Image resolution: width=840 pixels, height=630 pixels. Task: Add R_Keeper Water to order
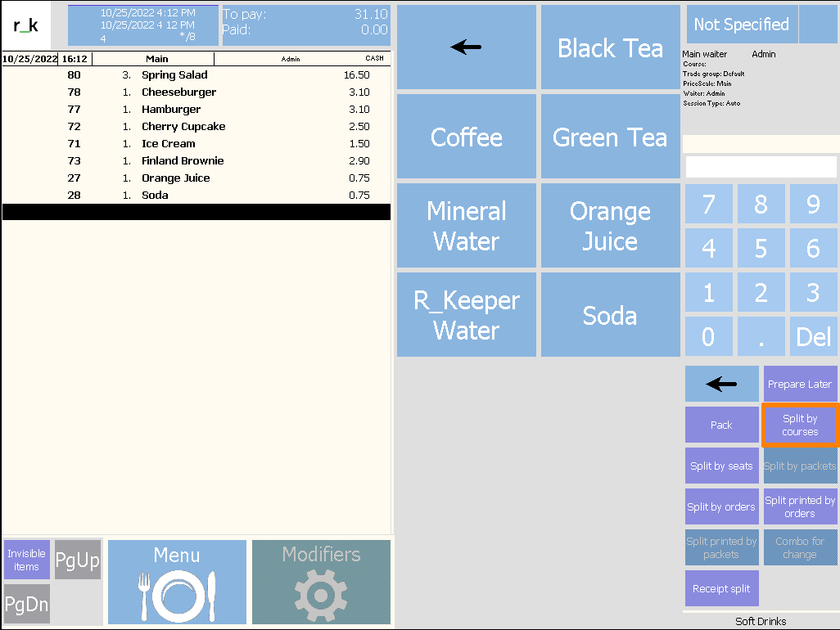(x=466, y=315)
